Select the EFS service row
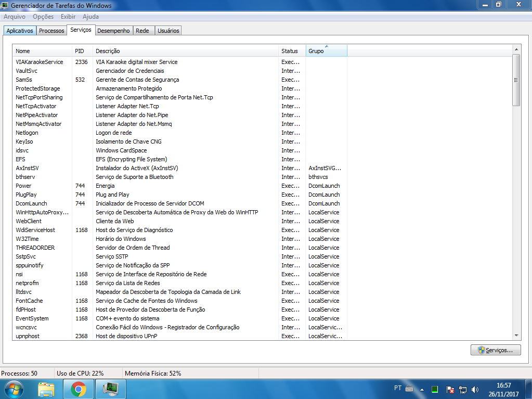This screenshot has width=532, height=399. pos(180,159)
